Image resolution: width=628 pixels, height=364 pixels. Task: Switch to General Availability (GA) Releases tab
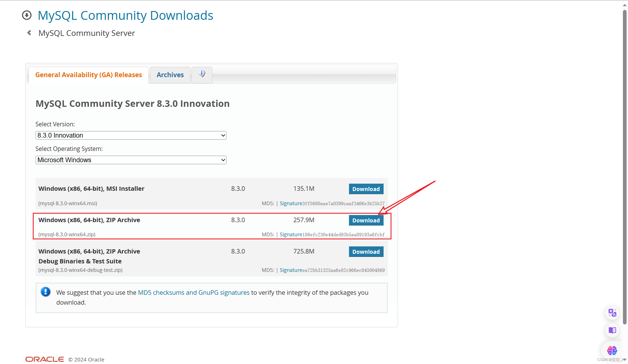(88, 75)
